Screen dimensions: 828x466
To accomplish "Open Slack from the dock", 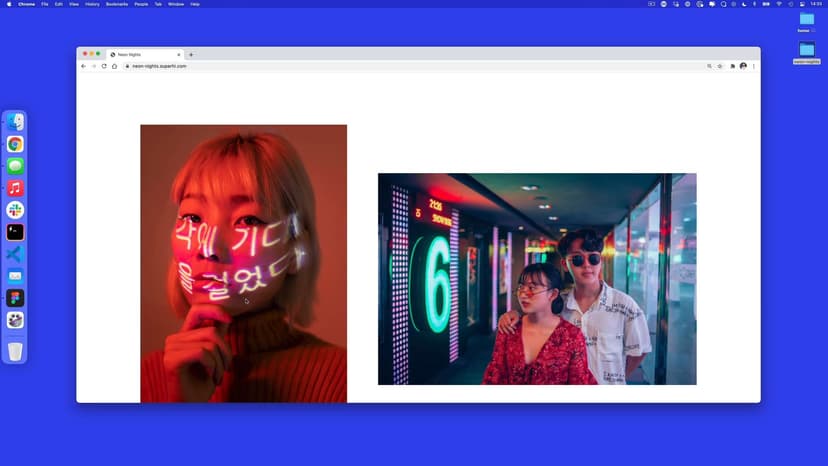I will [x=15, y=210].
